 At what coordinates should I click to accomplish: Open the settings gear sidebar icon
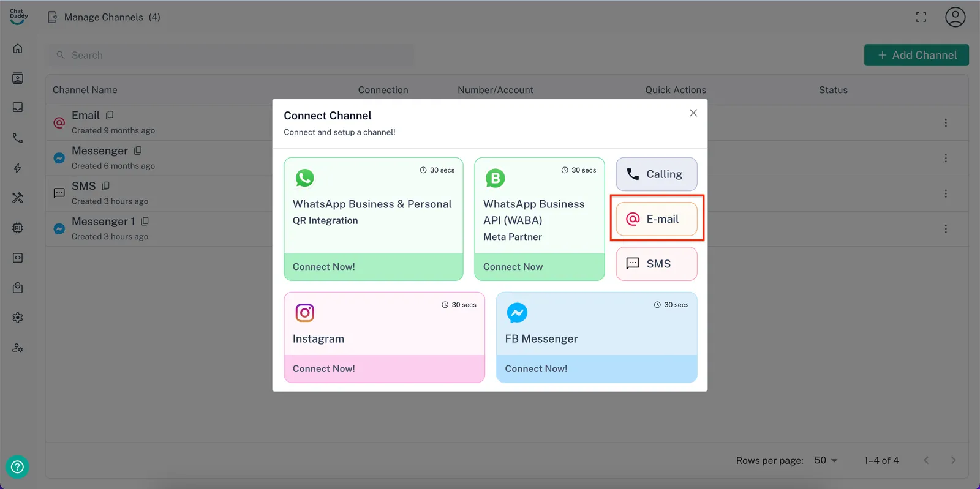point(18,318)
